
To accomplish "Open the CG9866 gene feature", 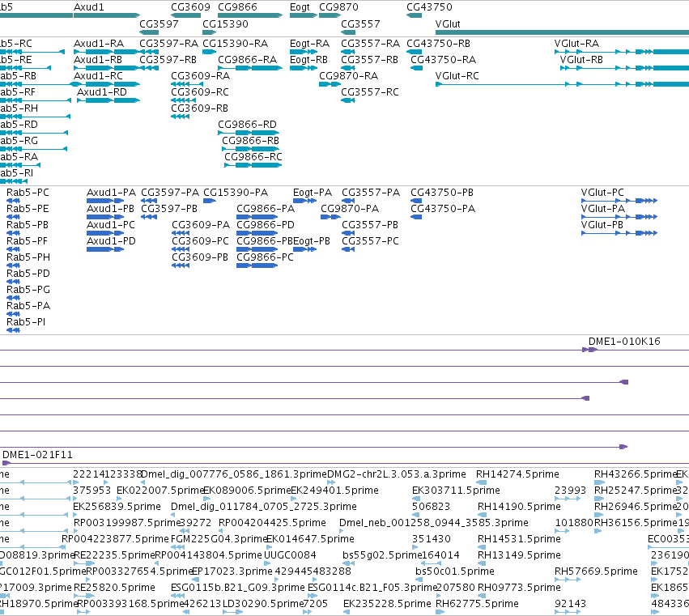I will tap(250, 15).
